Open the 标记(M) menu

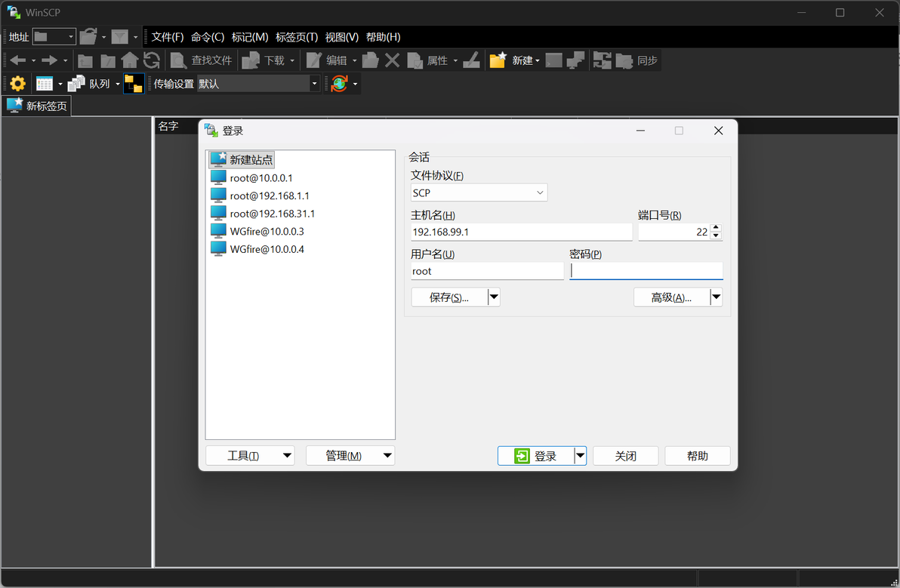click(x=250, y=37)
